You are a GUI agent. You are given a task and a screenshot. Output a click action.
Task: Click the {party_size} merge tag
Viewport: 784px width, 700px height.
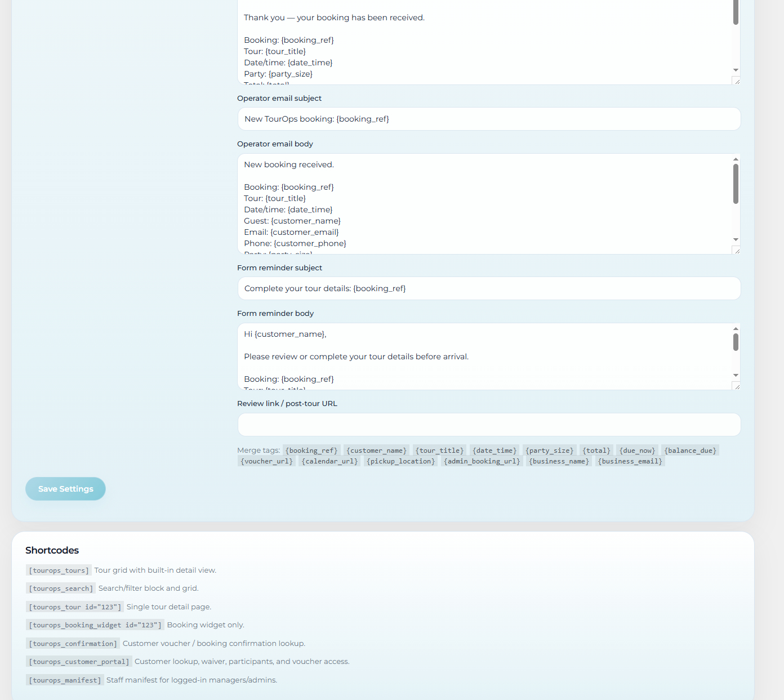[x=549, y=451]
